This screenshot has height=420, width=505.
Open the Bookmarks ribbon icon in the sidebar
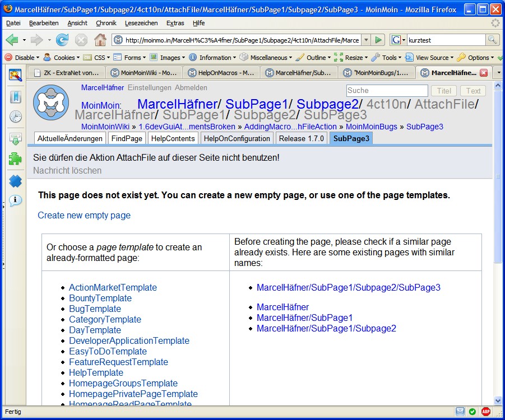(16, 97)
